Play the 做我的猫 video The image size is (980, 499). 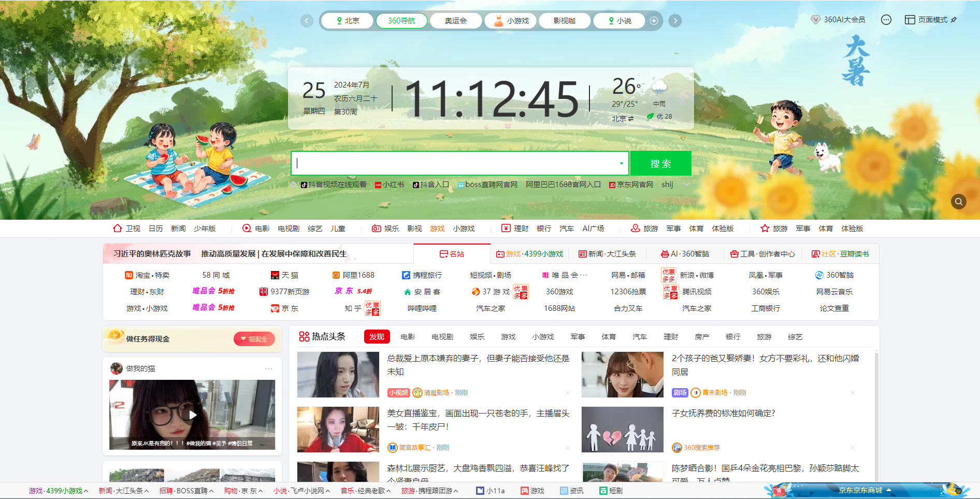(193, 415)
